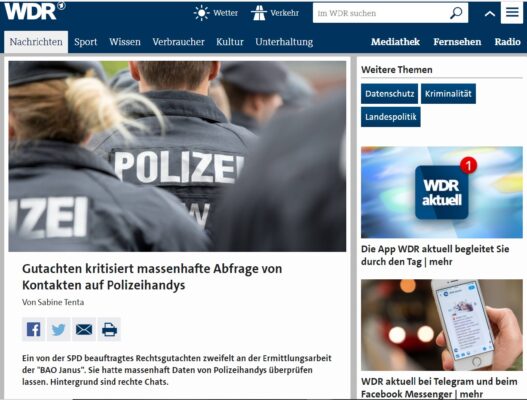Open the Telegram and Facebook Messenger link
527x400 pixels.
[x=439, y=388]
